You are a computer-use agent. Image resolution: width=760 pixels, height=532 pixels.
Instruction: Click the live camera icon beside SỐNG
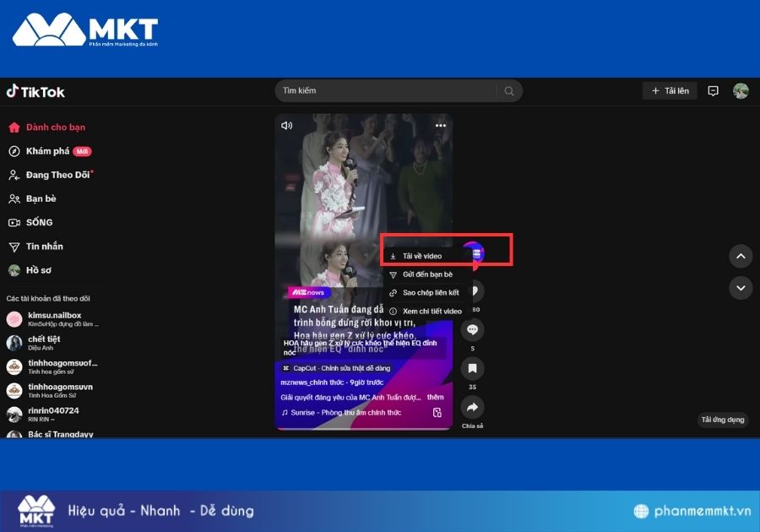[14, 222]
